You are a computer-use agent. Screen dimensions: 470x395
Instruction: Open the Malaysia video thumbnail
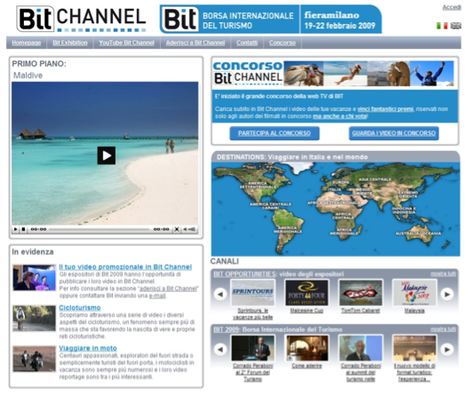tap(414, 292)
